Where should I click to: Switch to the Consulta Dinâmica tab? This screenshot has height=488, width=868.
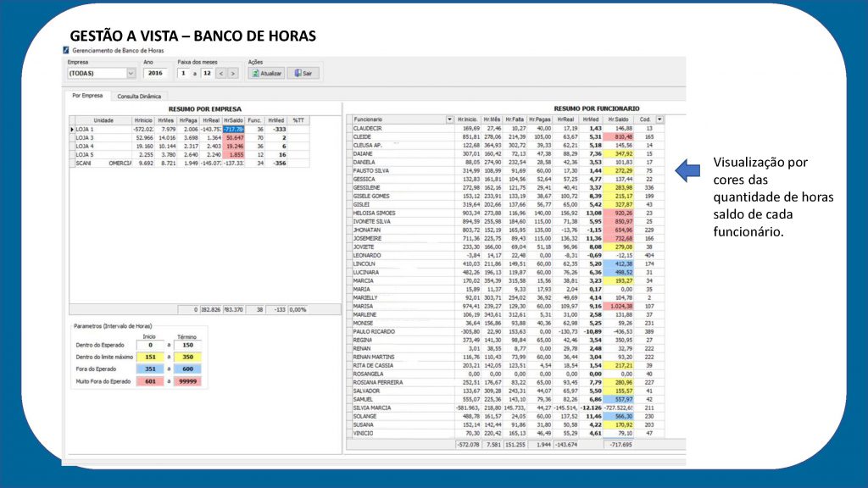pos(139,97)
